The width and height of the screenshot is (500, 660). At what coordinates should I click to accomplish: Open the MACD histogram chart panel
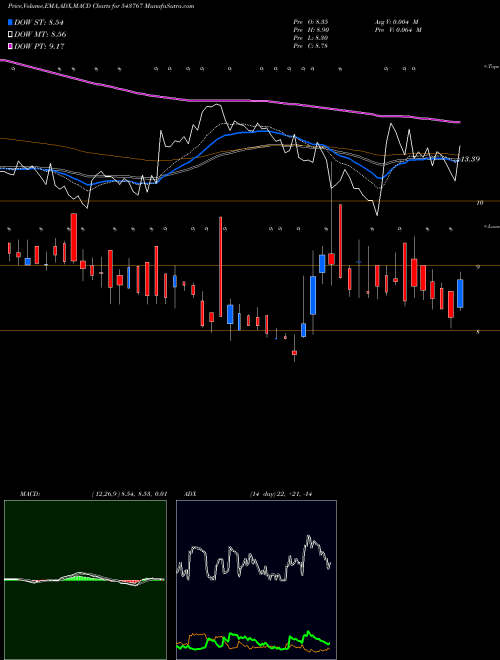(x=85, y=580)
